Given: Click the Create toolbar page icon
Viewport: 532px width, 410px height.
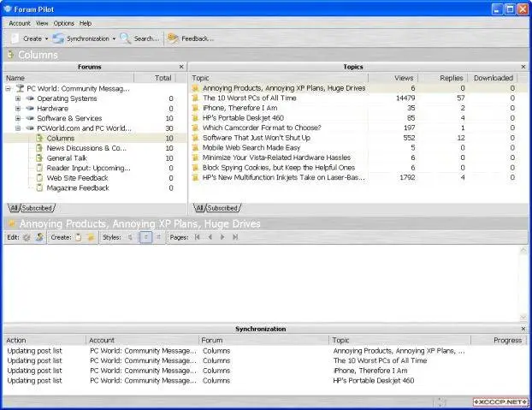Looking at the screenshot, I should [15, 39].
